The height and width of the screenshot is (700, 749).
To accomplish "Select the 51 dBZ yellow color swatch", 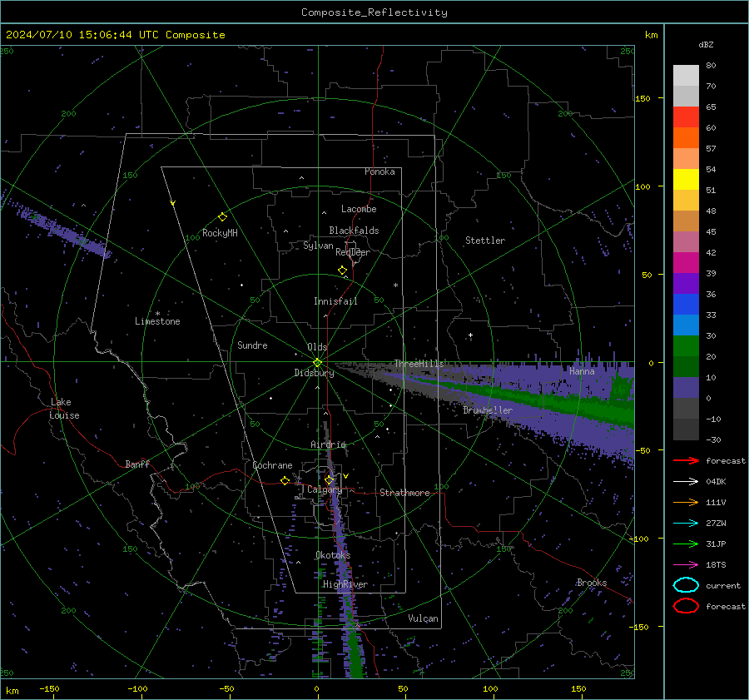I will point(686,179).
